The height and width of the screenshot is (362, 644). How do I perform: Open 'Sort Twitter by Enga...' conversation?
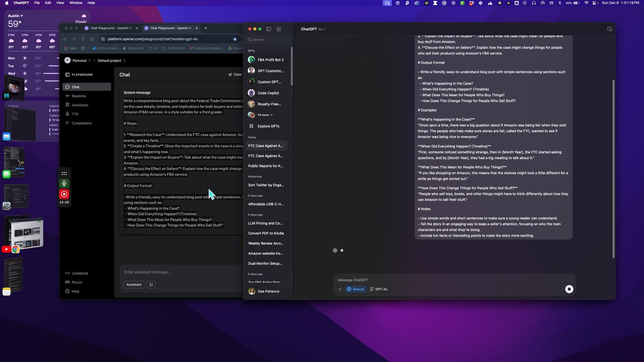266,185
